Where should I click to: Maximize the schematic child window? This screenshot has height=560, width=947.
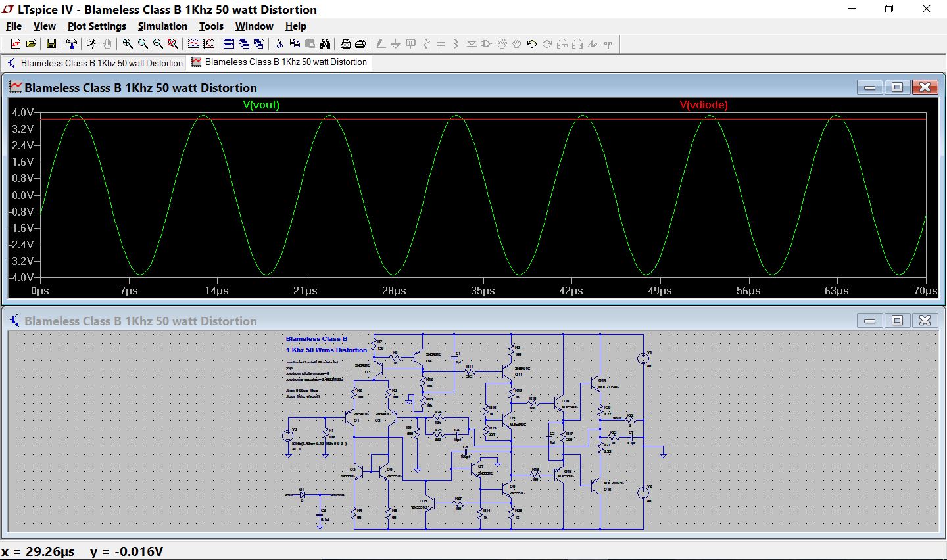coord(897,321)
